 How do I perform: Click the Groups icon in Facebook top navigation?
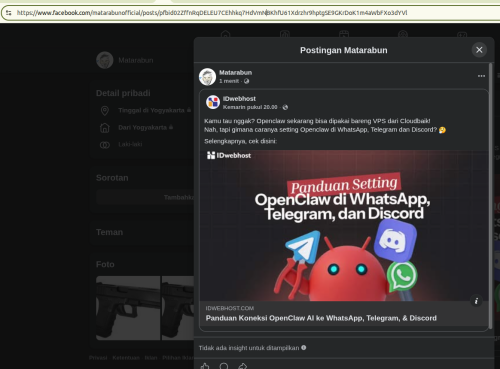[x=403, y=34]
